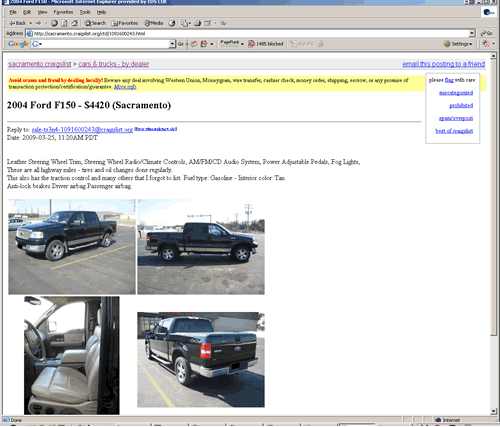Screen dimensions: 500x427
Task: Click the Stop loading icon
Action: 54,23
